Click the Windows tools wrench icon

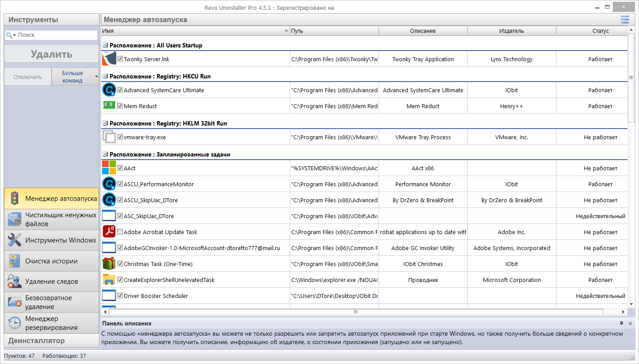click(x=15, y=240)
